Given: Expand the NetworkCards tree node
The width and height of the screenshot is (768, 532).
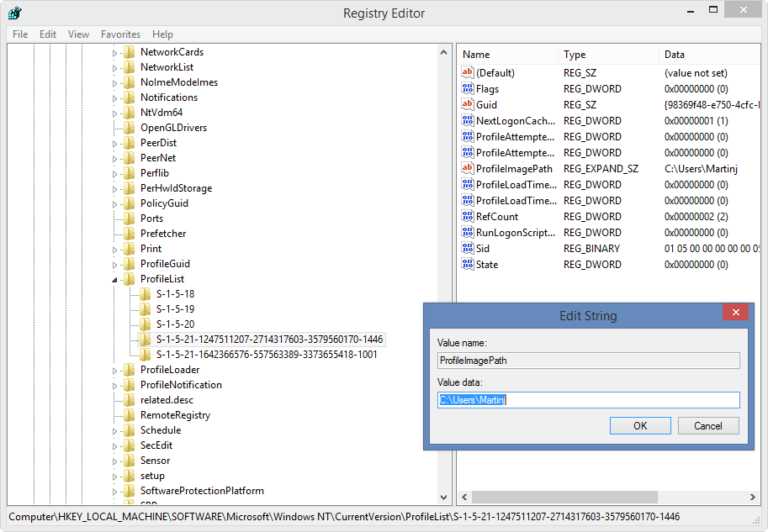Looking at the screenshot, I should pyautogui.click(x=115, y=52).
